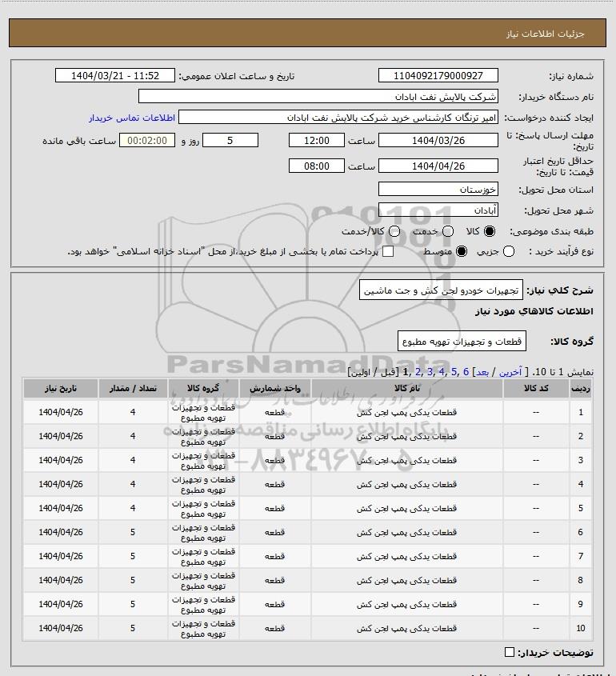Viewport: 616px width, 676px height.
Task: Select the کالا radio button
Action: (x=490, y=231)
